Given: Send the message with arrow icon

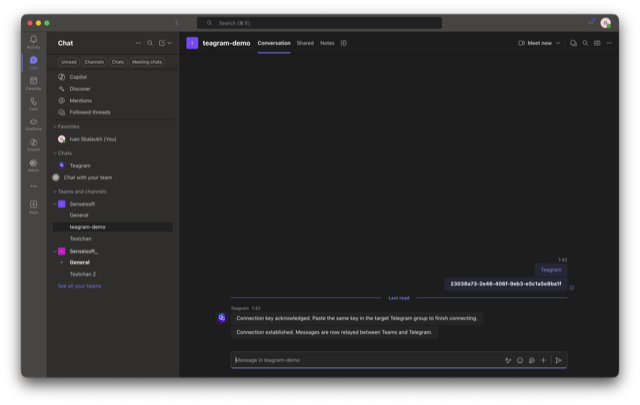Looking at the screenshot, I should click(x=559, y=360).
